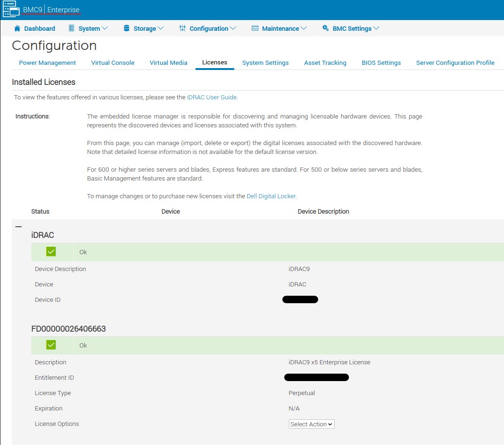Toggle the FD00000026406663 license status checkbox
This screenshot has height=445, width=504.
click(50, 345)
